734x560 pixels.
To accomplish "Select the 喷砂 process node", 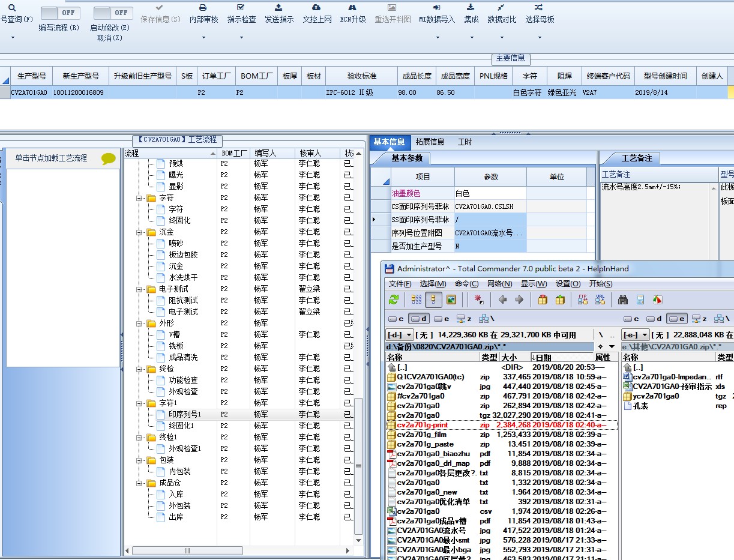I will 176,243.
